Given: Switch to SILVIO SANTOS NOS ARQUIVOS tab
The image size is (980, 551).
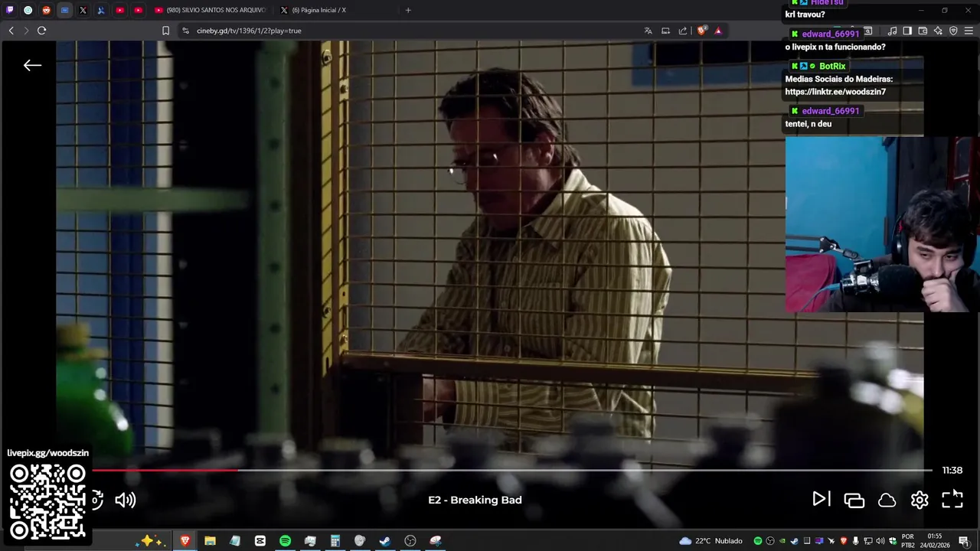Looking at the screenshot, I should coord(210,10).
